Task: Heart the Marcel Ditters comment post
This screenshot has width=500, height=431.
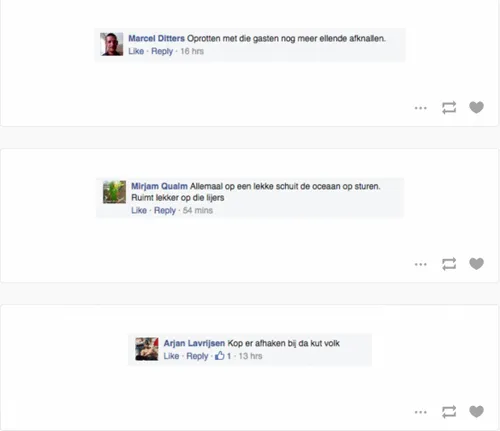Action: [x=476, y=107]
